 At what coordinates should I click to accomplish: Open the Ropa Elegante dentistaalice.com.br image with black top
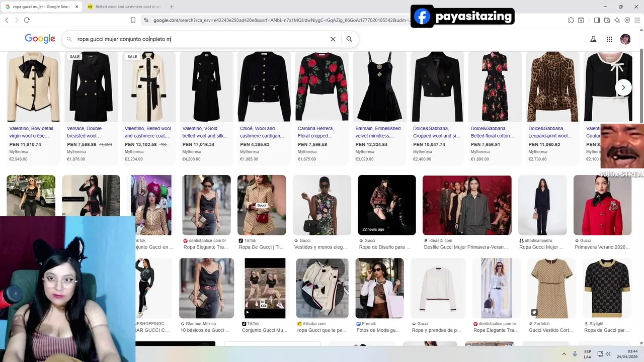coord(206,205)
